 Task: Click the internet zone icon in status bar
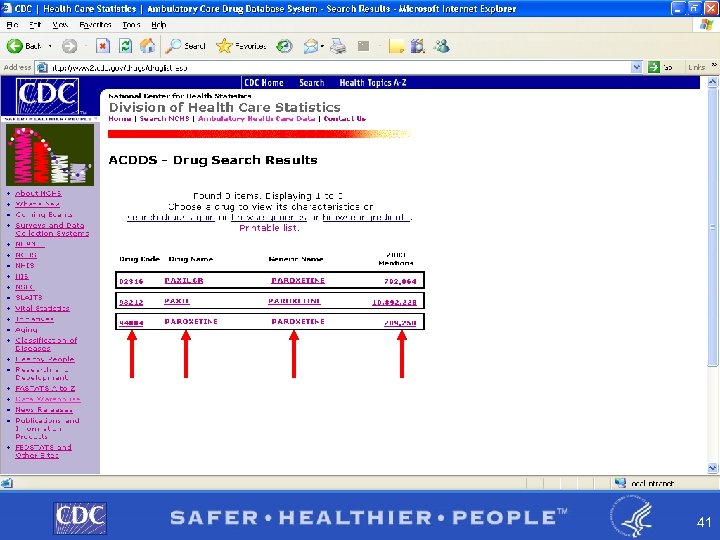620,483
